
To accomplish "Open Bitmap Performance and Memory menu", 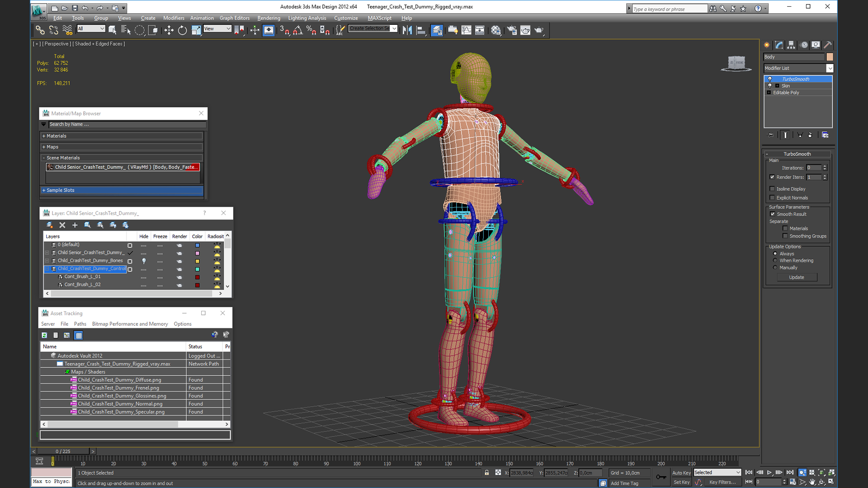I will (130, 324).
